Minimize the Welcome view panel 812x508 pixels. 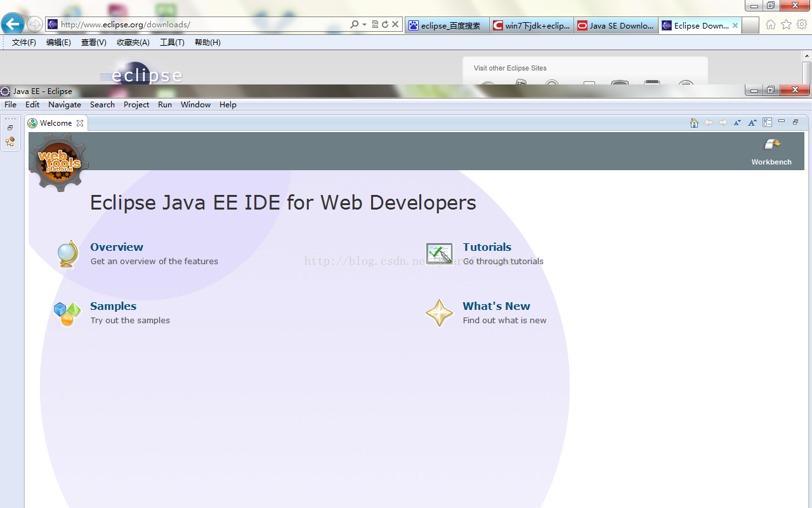pyautogui.click(x=782, y=121)
